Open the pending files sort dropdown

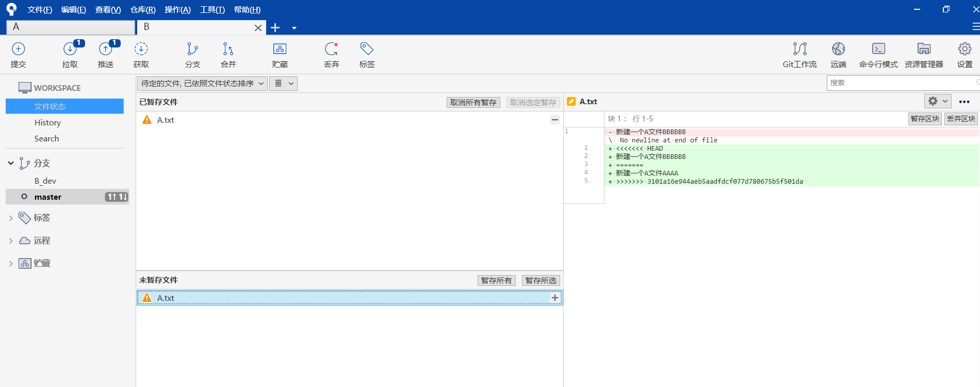click(202, 83)
